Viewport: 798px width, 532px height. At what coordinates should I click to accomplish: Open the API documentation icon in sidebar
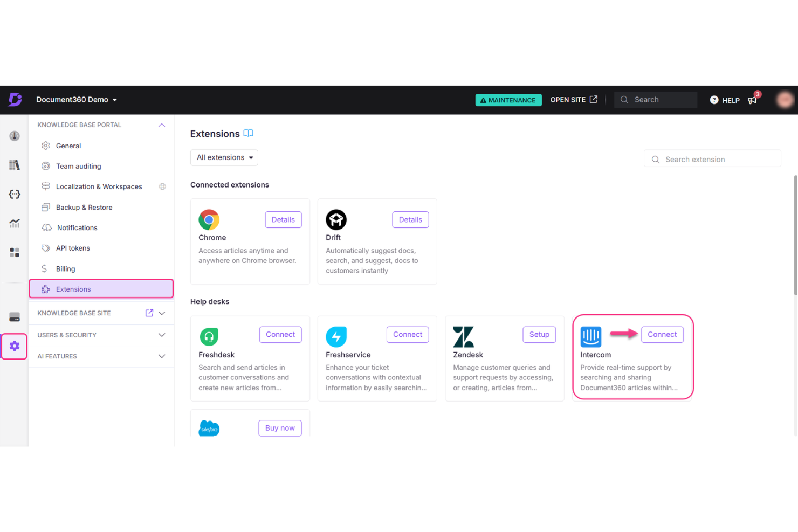pos(15,194)
